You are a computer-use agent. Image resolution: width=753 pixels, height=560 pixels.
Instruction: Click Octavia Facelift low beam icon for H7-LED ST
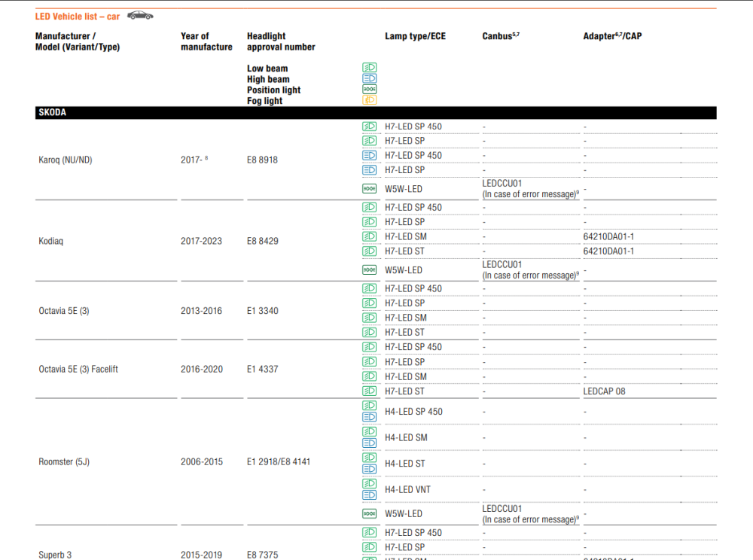pyautogui.click(x=369, y=391)
